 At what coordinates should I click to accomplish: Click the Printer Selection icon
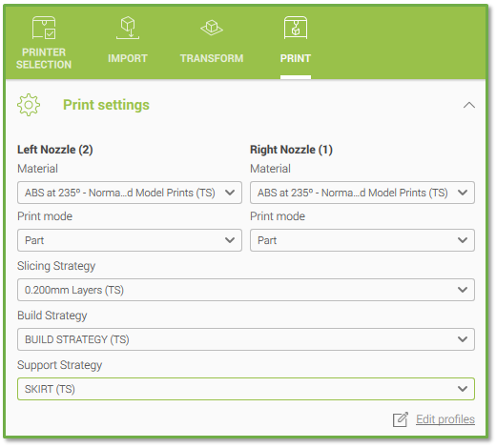click(44, 28)
